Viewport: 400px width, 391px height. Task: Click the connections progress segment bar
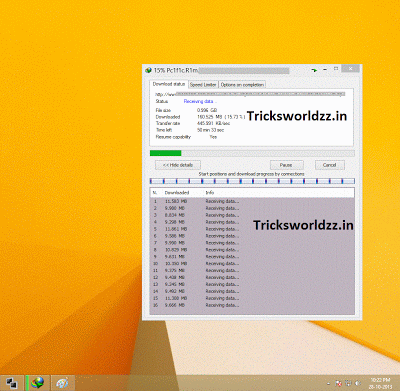click(x=252, y=181)
